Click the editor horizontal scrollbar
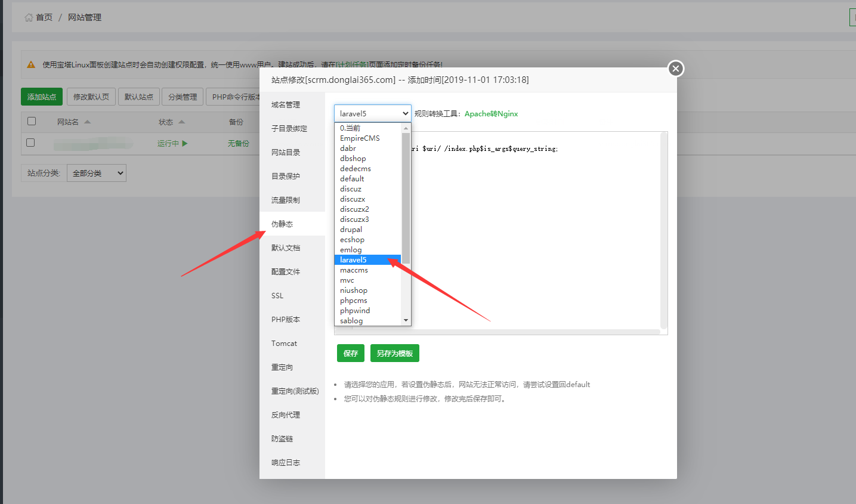 point(498,332)
